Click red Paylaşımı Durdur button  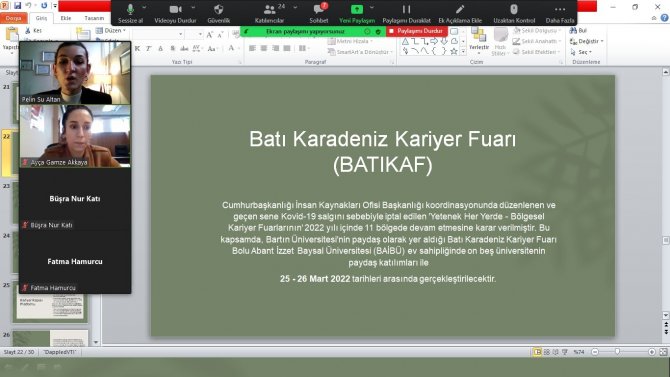[x=417, y=31]
